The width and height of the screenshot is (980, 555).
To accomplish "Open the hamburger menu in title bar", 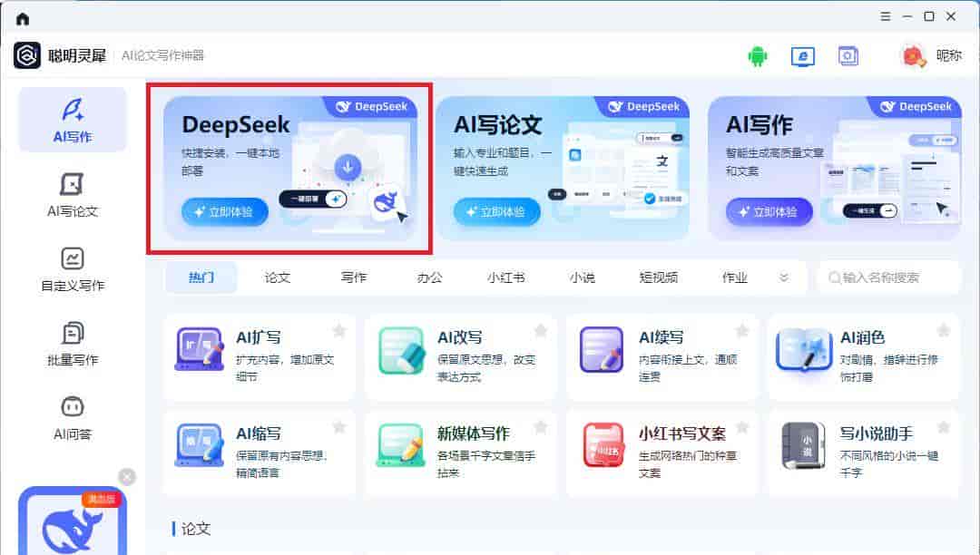I will [x=885, y=17].
